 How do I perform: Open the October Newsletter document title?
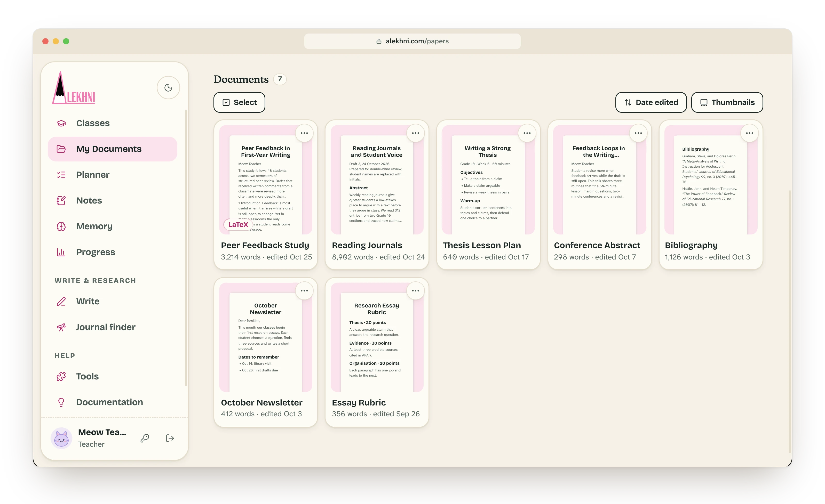pyautogui.click(x=261, y=403)
